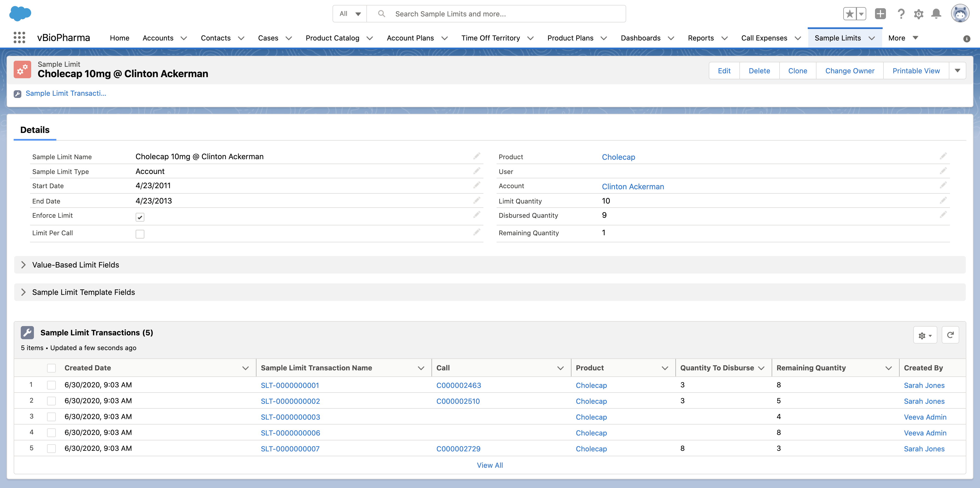Open the Clinton Ackerman account link
The image size is (980, 488).
[x=633, y=187]
